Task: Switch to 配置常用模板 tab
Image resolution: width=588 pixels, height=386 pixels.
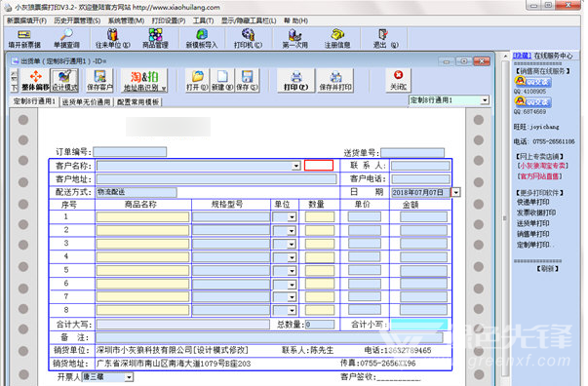Action: click(138, 102)
